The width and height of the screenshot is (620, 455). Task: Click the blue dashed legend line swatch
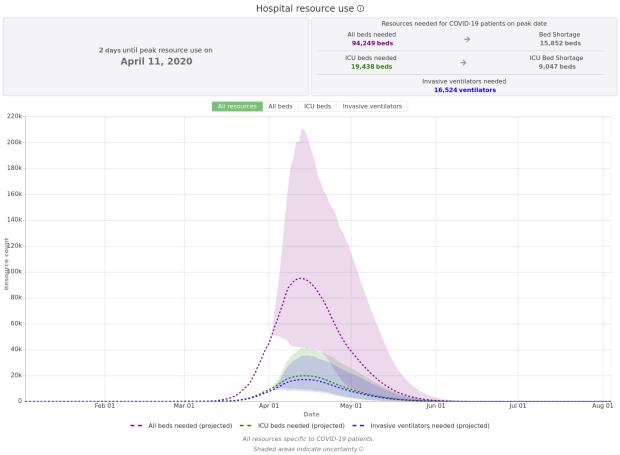click(358, 426)
